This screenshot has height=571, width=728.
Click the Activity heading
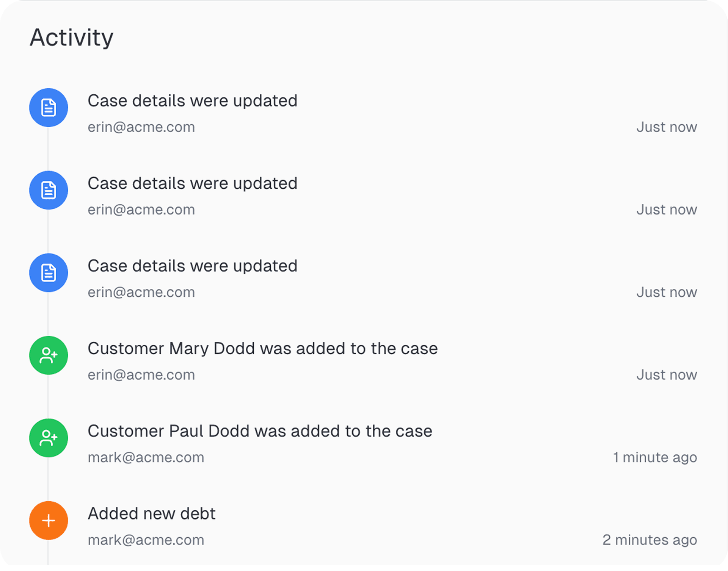tap(72, 38)
